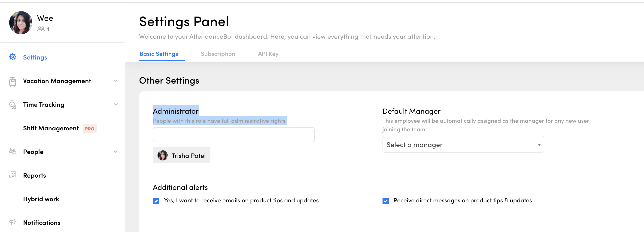
Task: Click the Settings gear icon
Action: click(13, 57)
